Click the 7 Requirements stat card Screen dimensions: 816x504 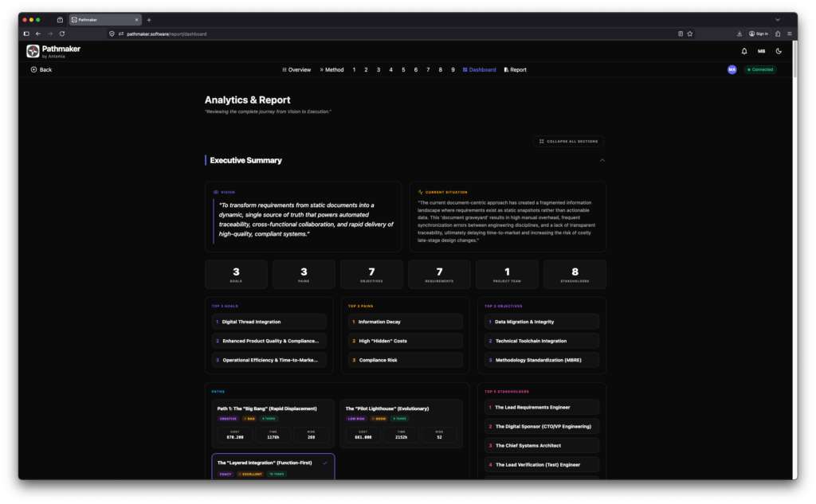(439, 274)
